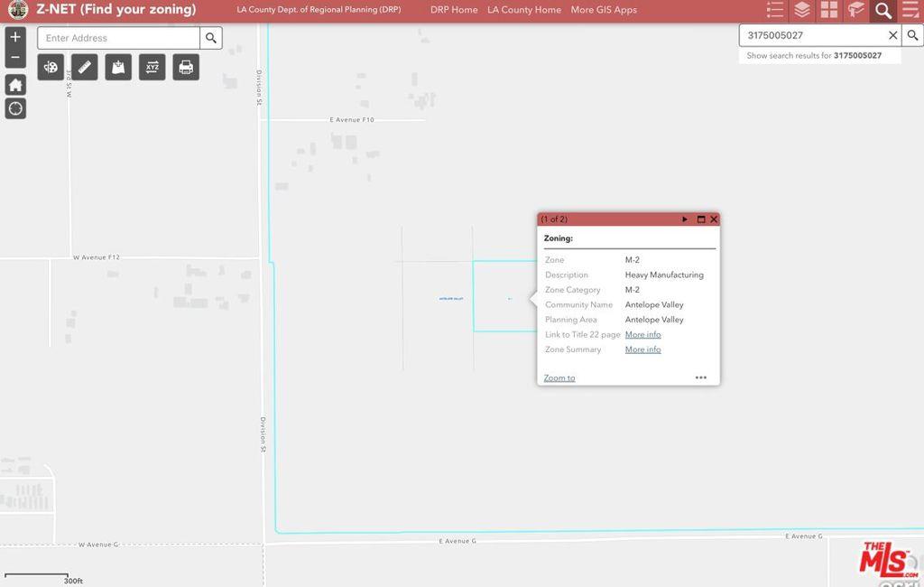
Task: Click Zoom to in the popup
Action: click(x=559, y=378)
